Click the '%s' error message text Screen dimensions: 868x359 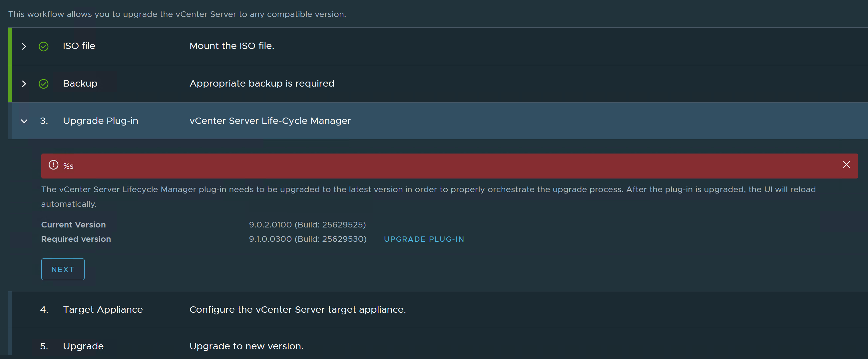pyautogui.click(x=68, y=166)
